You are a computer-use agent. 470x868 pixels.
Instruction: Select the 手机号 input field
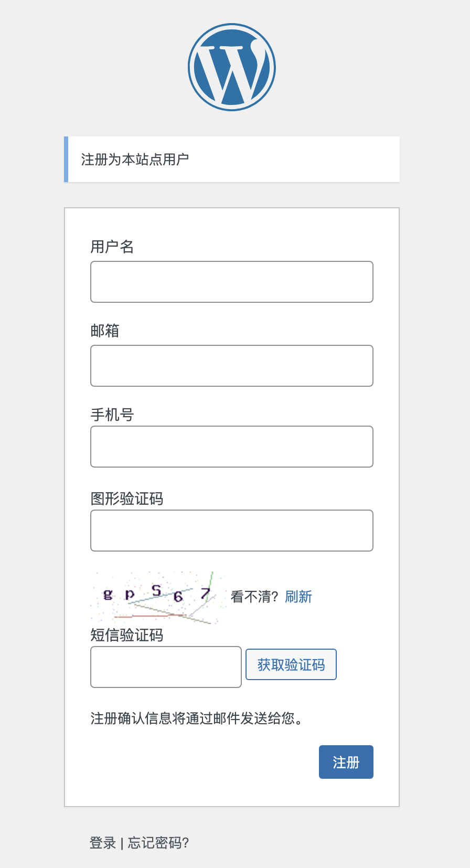tap(232, 447)
